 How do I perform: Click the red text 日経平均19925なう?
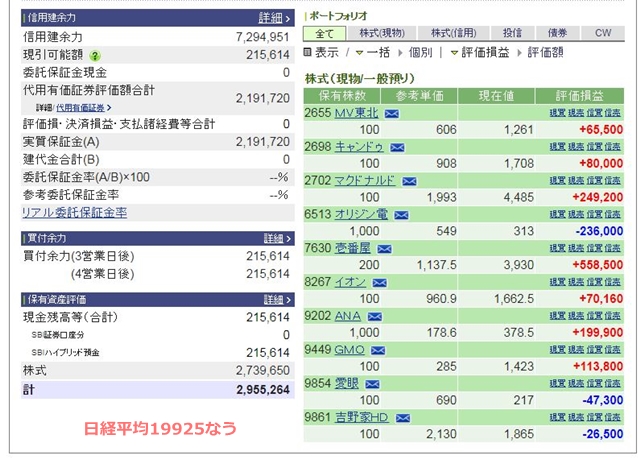(x=160, y=429)
